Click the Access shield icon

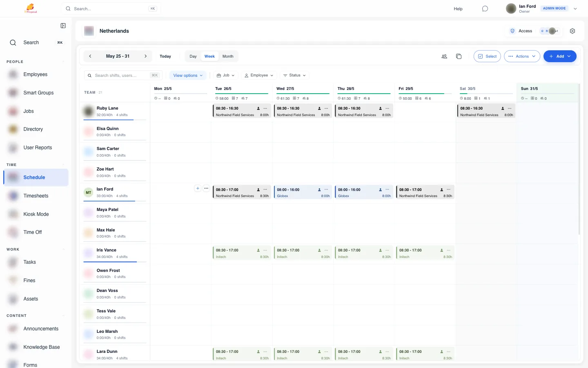(x=512, y=31)
